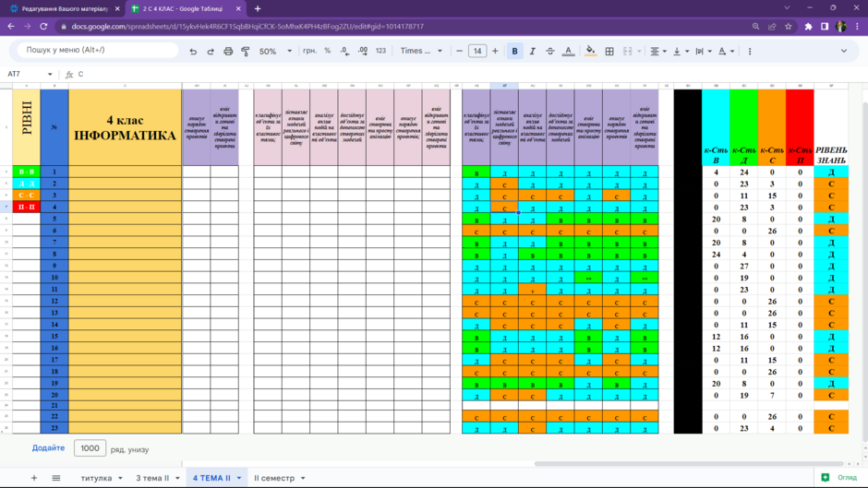Print the spreadsheet
The image size is (868, 488).
point(228,51)
